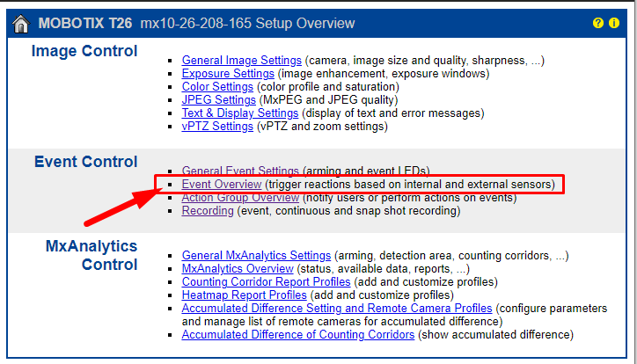View MxAnalytics Overview page
Screen dimensions: 637x364
238,268
